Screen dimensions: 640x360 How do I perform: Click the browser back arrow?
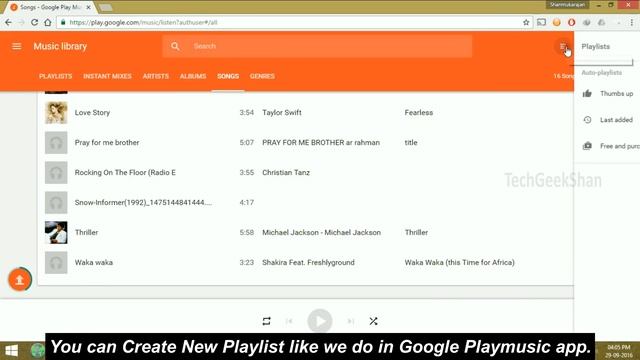point(8,22)
